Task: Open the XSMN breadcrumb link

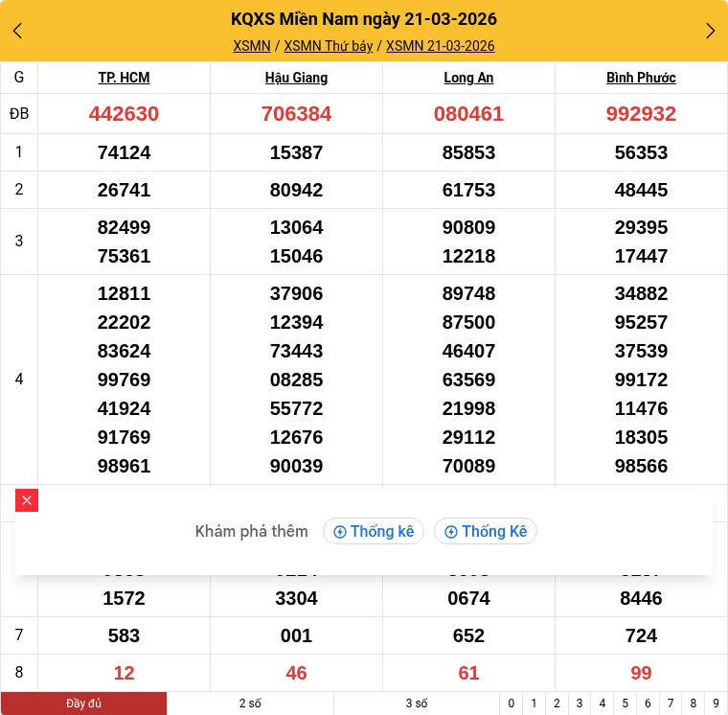Action: click(x=252, y=46)
